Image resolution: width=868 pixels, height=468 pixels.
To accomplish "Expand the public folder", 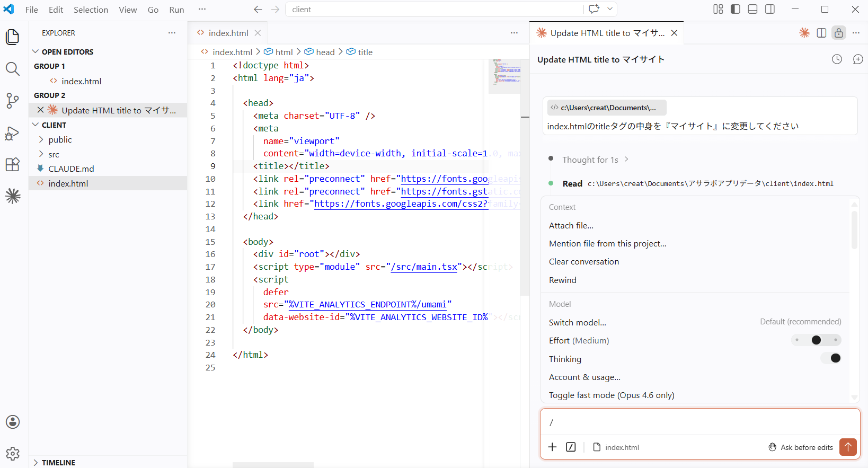I will pyautogui.click(x=60, y=140).
